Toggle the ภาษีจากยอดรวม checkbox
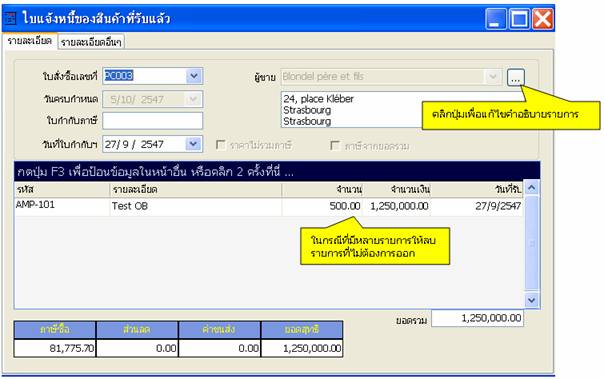604x379 pixels. [335, 145]
